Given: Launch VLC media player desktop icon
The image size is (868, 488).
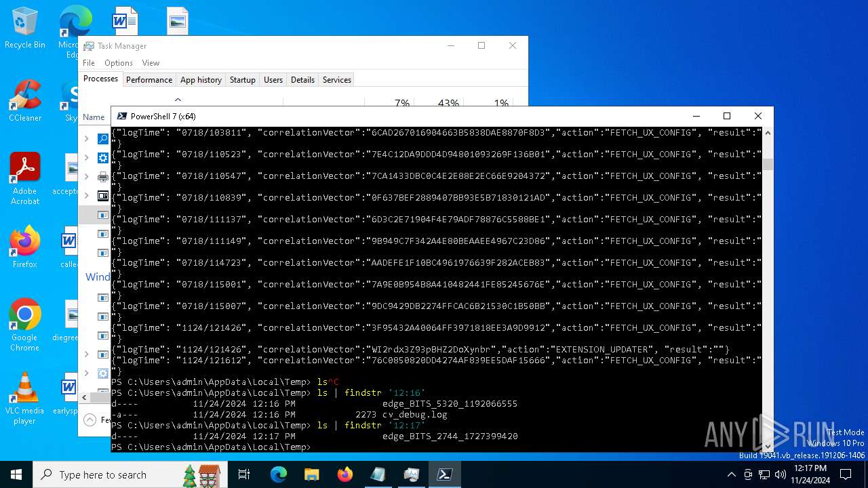Looking at the screenshot, I should pos(25,399).
